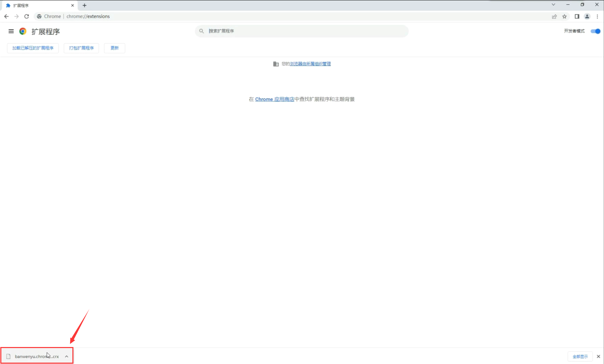This screenshot has height=364, width=604.
Task: Open the tab search chevron
Action: 553,5
